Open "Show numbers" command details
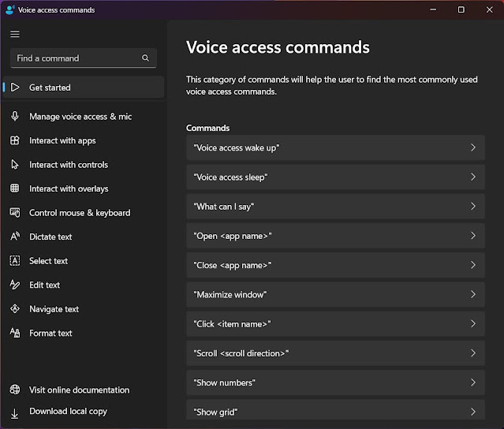Viewport: 504px width, 429px height. point(334,382)
